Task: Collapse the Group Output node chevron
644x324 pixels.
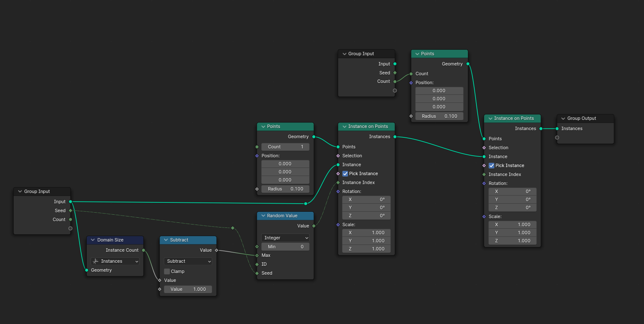Action: (x=563, y=118)
